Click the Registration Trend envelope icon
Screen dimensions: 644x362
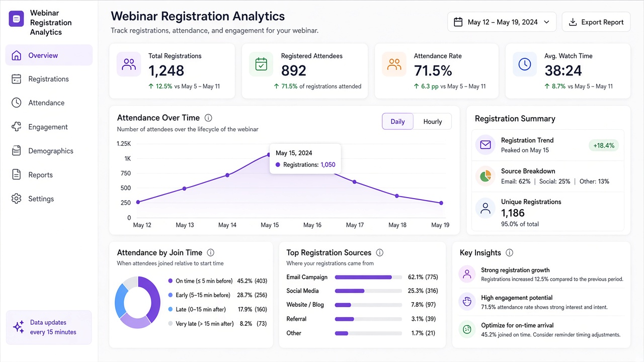pyautogui.click(x=485, y=145)
